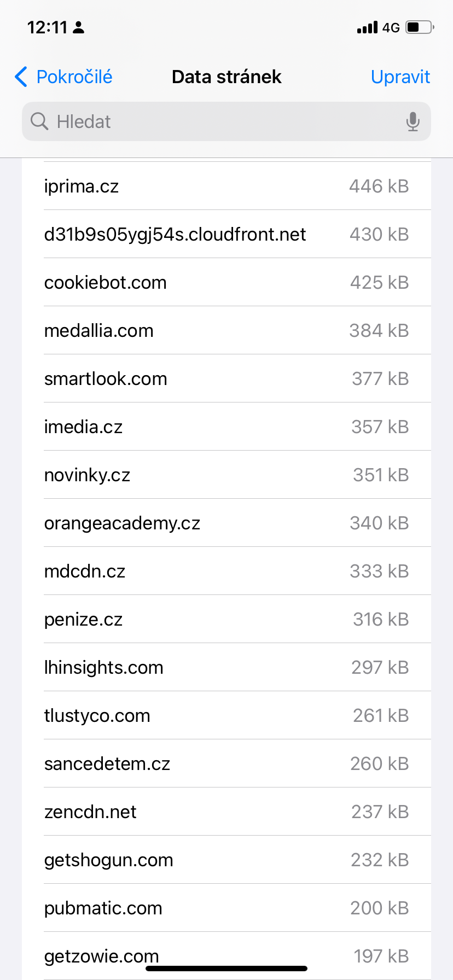Tap the battery status icon

tap(420, 27)
